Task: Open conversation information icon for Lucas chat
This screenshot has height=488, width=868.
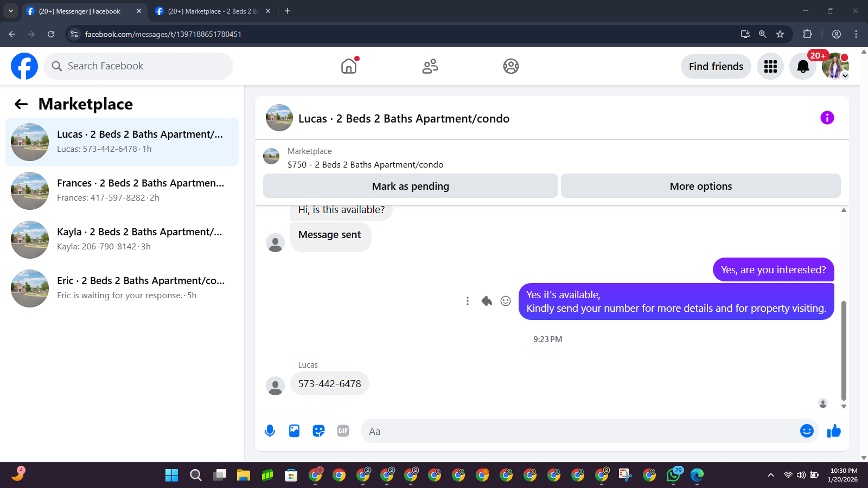Action: pyautogui.click(x=827, y=118)
